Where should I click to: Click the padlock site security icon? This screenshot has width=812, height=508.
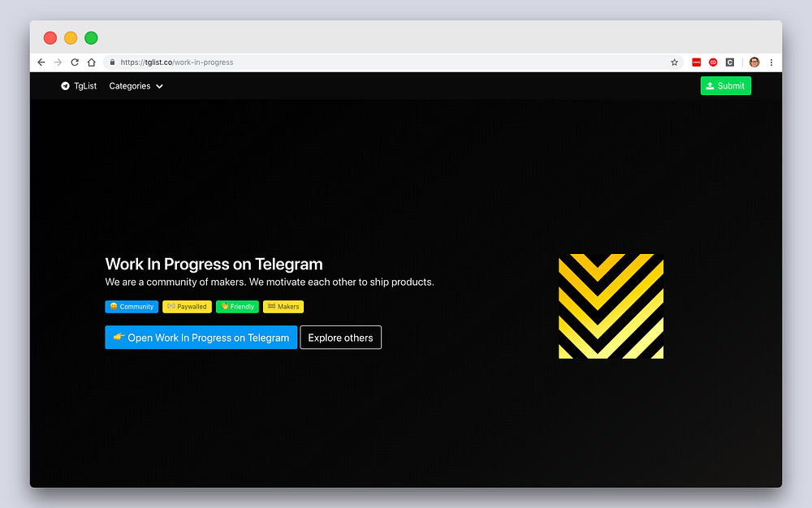tap(112, 62)
